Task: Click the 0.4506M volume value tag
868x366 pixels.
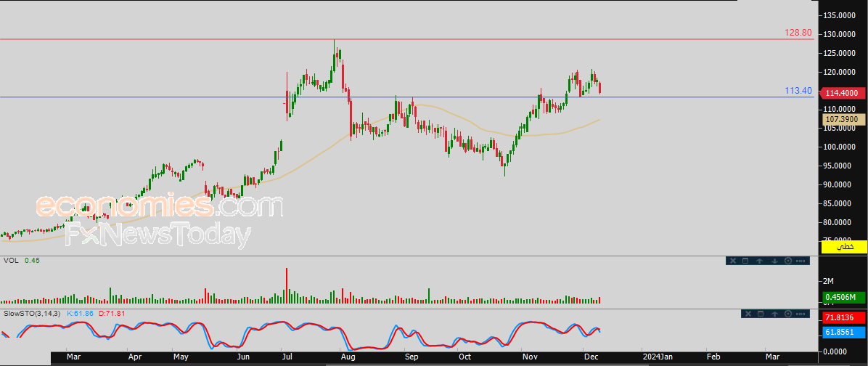Action: tap(843, 297)
